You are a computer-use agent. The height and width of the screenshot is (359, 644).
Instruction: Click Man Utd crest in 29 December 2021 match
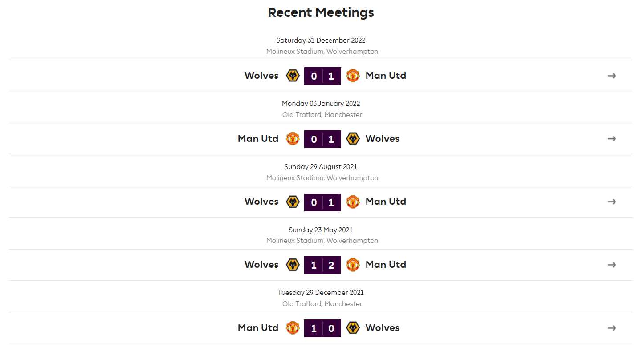[x=293, y=328]
